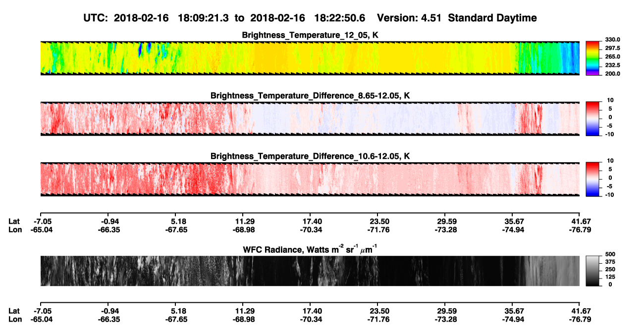Click the 10.6-12.05 difference image strip
Viewport: 644px width, 330px height.
click(x=310, y=179)
